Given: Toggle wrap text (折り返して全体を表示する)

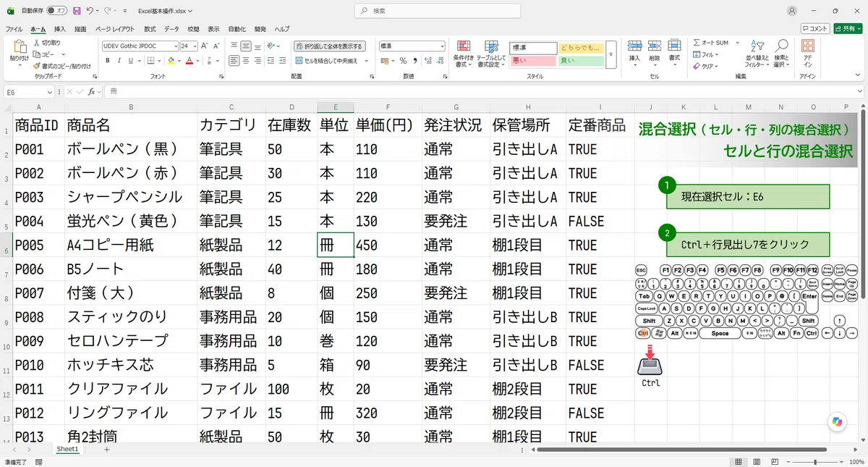Looking at the screenshot, I should coord(329,46).
